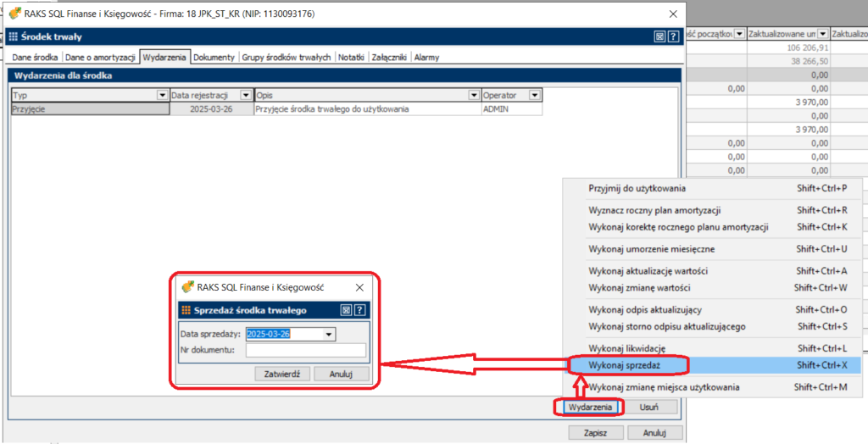The height and width of the screenshot is (444, 868).
Task: Switch to the Dane środka tab
Action: [x=35, y=57]
